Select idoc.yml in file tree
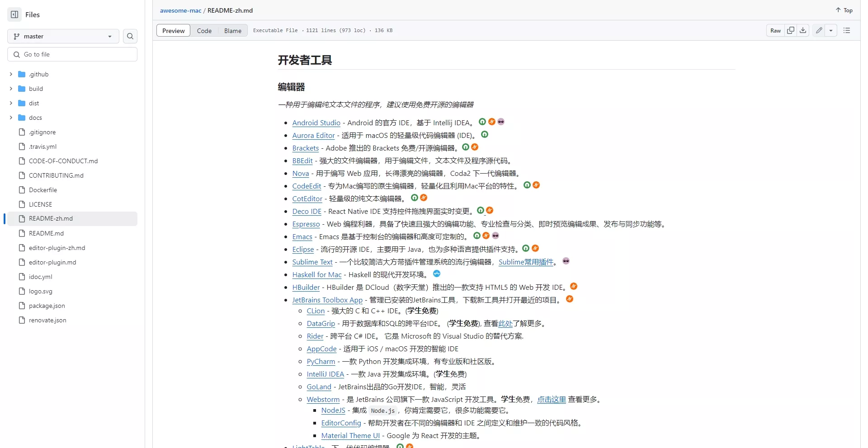Image resolution: width=868 pixels, height=448 pixels. (x=41, y=277)
